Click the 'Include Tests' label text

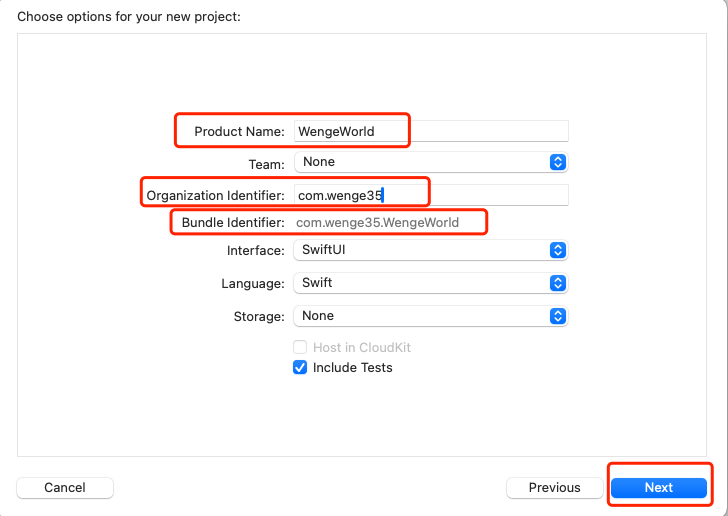tap(352, 368)
